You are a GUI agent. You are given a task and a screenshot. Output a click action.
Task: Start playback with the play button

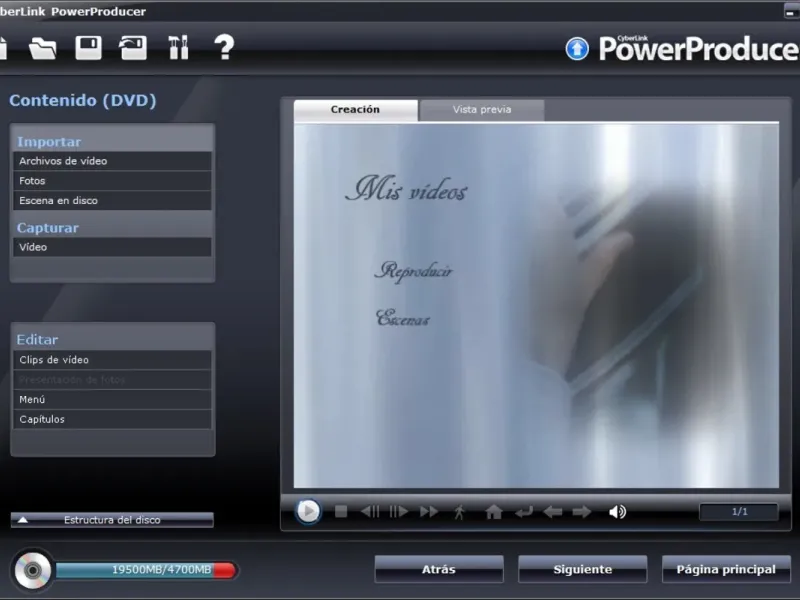point(308,511)
